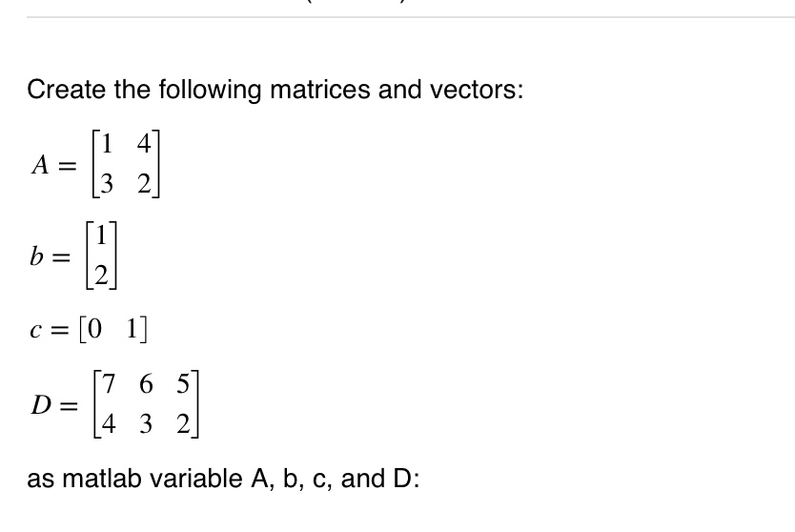The height and width of the screenshot is (532, 795).
Task: Click the entry 4 in matrix D
Action: [x=108, y=423]
